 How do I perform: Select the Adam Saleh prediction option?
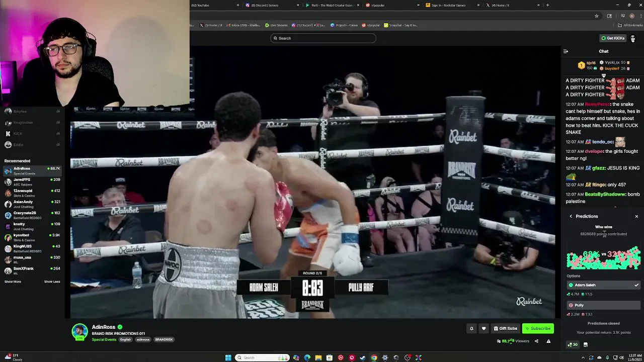click(603, 285)
